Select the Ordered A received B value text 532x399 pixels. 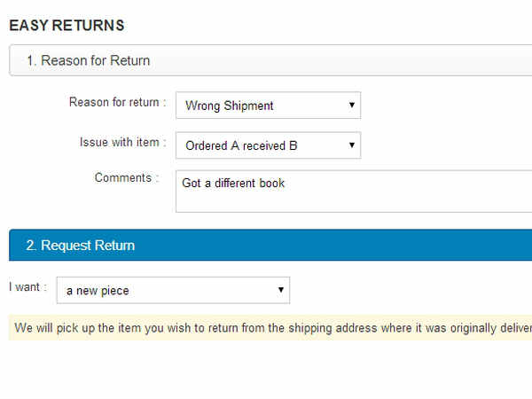pos(240,146)
